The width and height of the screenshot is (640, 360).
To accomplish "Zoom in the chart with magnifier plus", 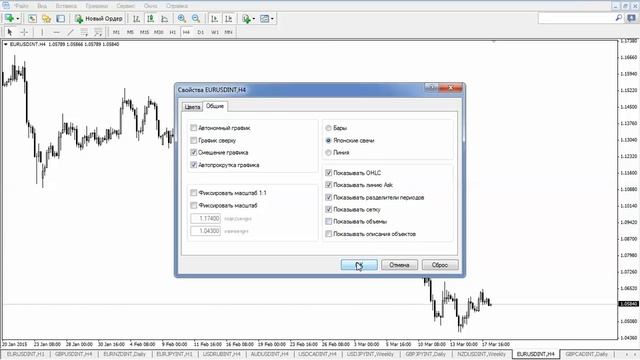I will 182,18.
